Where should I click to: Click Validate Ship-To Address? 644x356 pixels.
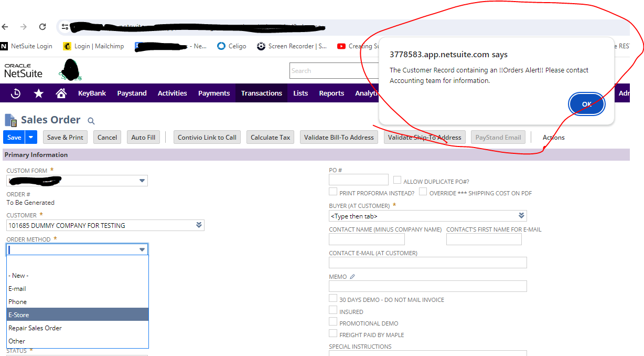click(424, 138)
